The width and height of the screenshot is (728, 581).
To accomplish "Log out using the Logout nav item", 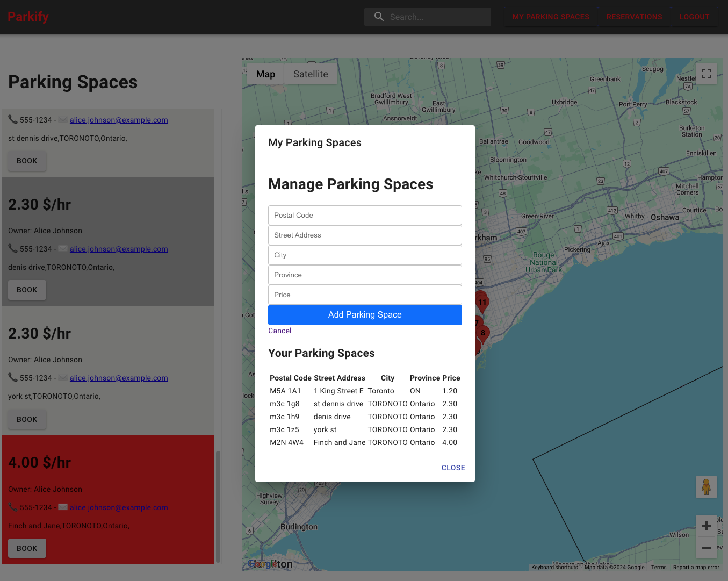I will pos(694,17).
